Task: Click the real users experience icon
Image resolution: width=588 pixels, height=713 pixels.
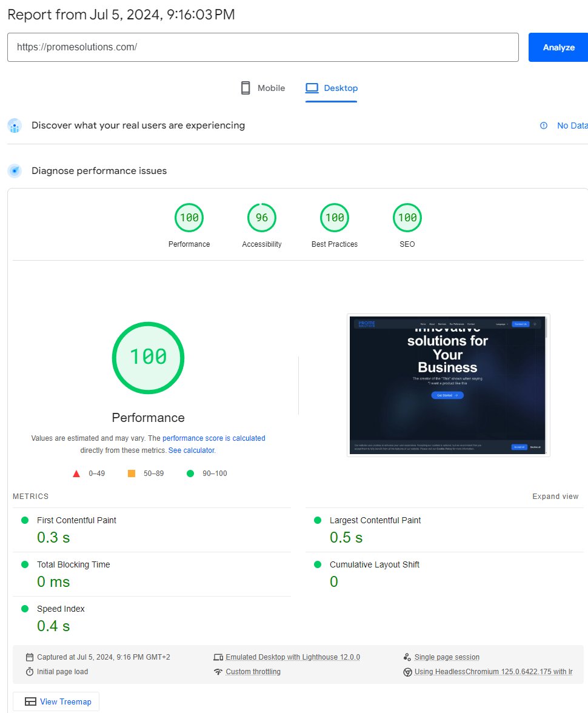Action: [x=15, y=126]
